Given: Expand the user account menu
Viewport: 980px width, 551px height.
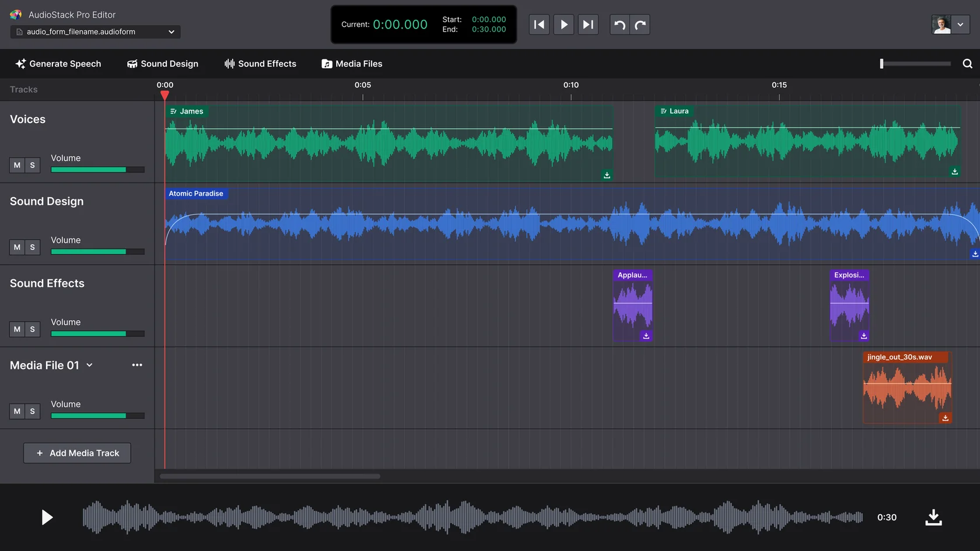Looking at the screenshot, I should coord(960,24).
